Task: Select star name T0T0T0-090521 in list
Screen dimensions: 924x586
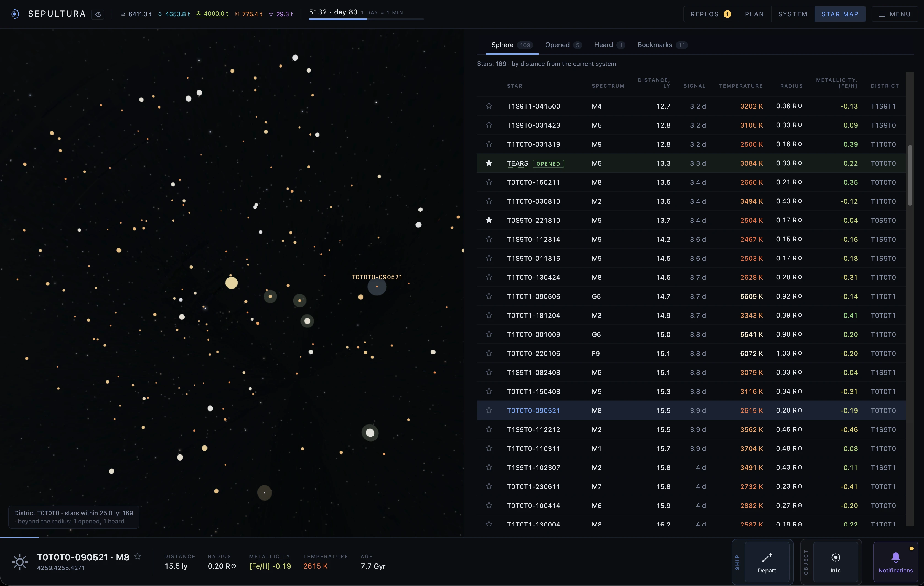Action: pos(533,410)
